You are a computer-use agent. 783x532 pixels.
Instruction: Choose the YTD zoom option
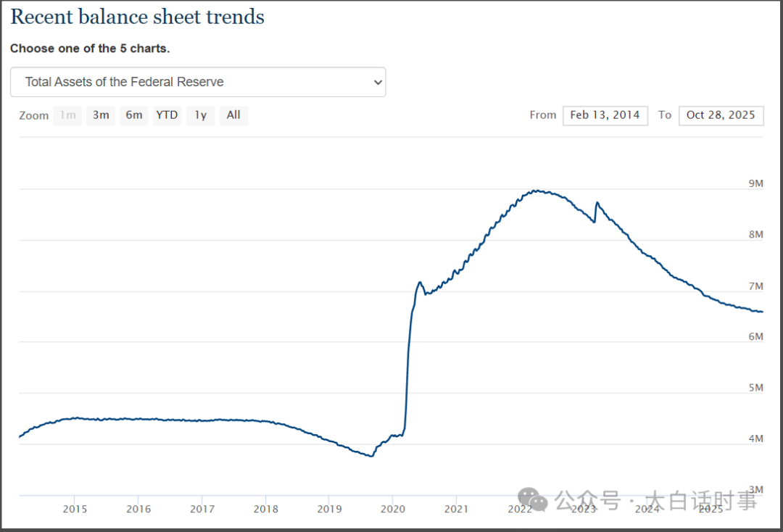tap(167, 115)
